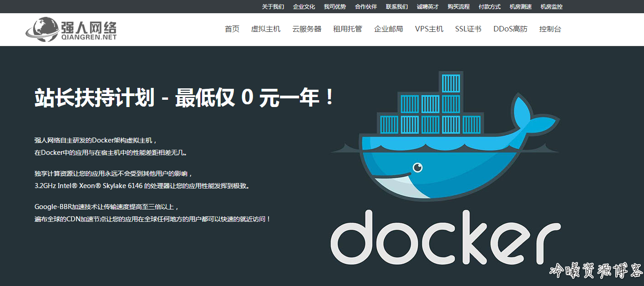Screen dimensions: 644x286
Task: Select SSL证书 in the navigation
Action: [x=468, y=29]
